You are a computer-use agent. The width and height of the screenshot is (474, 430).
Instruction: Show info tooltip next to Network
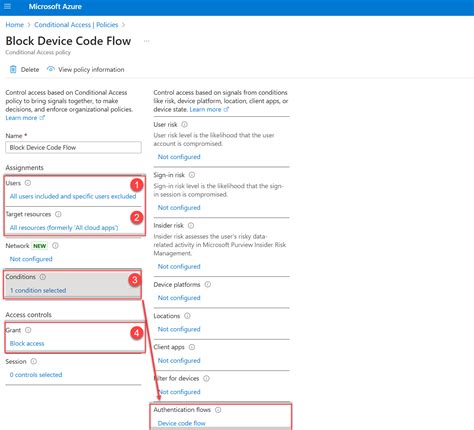pos(55,246)
